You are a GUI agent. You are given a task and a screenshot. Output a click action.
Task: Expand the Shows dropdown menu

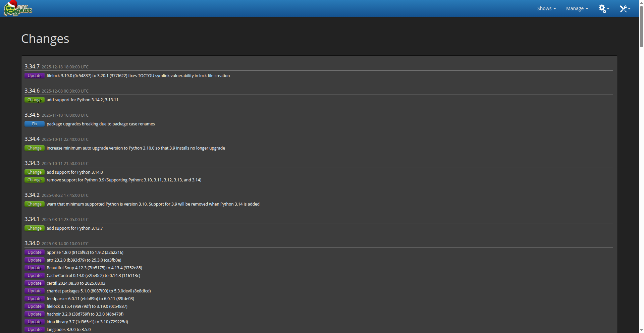[546, 9]
